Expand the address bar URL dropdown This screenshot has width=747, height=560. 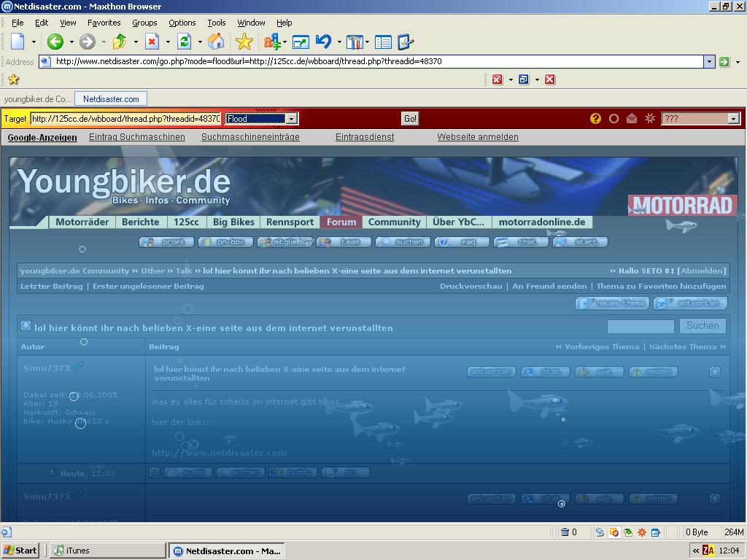click(x=709, y=61)
